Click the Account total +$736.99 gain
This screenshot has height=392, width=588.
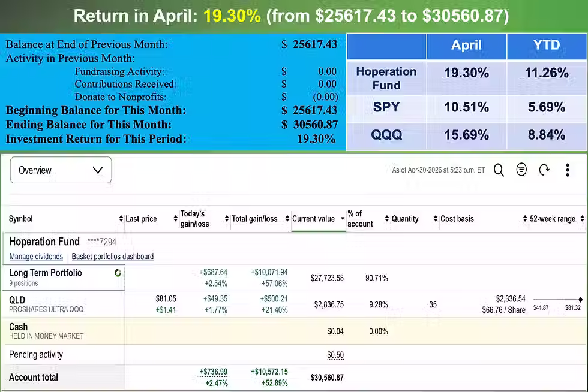(x=214, y=372)
